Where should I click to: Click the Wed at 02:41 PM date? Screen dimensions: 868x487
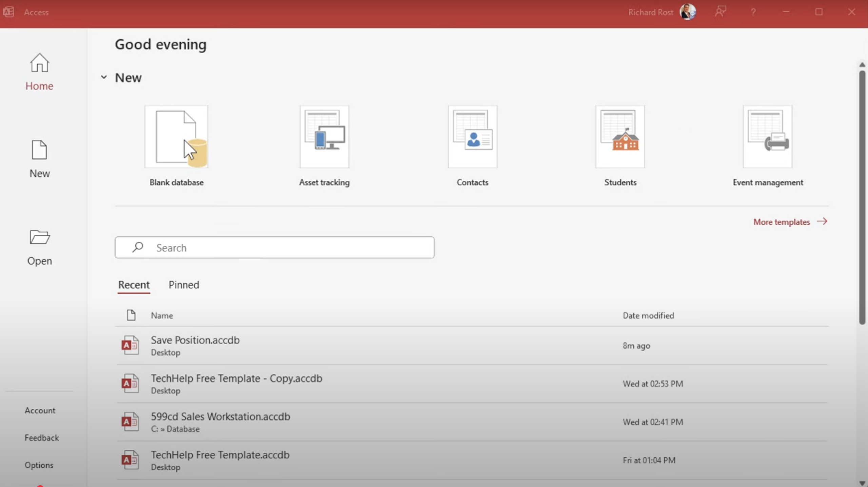[x=653, y=422]
